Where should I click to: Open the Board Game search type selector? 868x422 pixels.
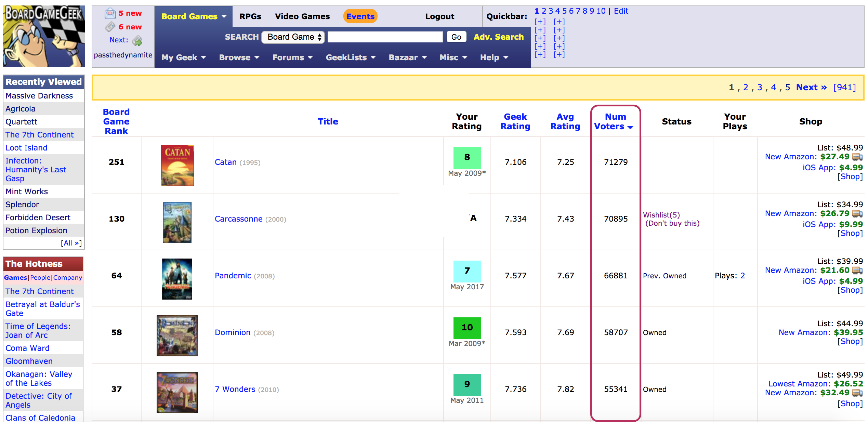click(x=293, y=37)
